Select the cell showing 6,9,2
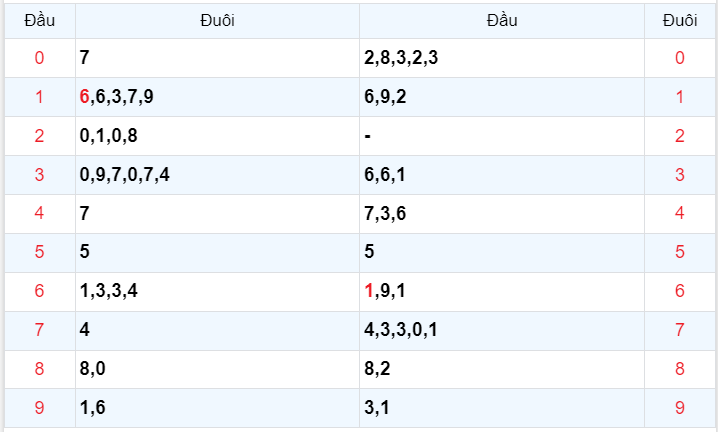Screen dimensions: 718x432 [386, 97]
